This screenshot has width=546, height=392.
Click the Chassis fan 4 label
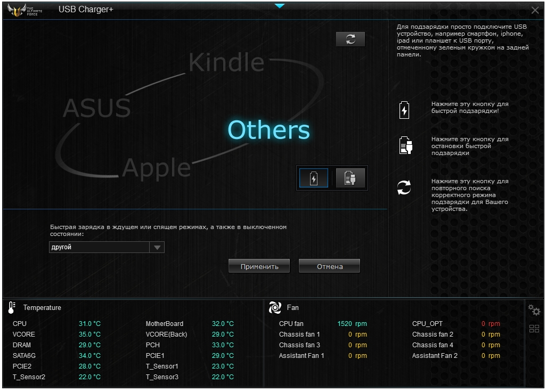point(433,345)
